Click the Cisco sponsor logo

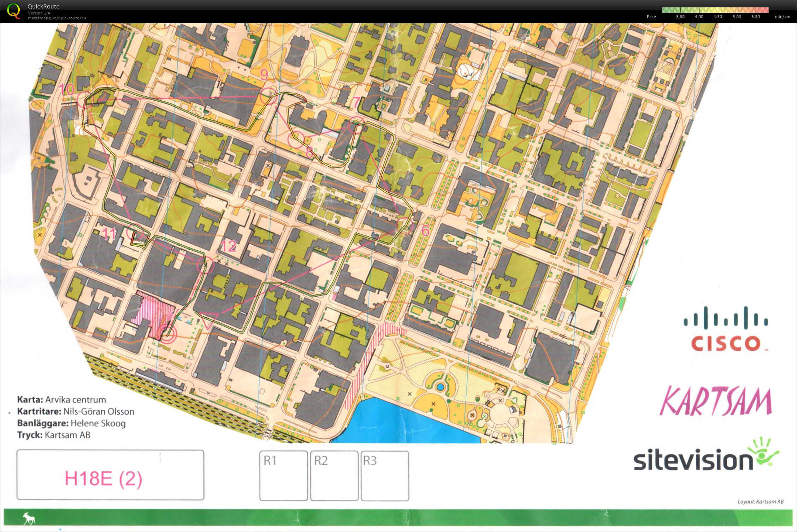coord(726,329)
